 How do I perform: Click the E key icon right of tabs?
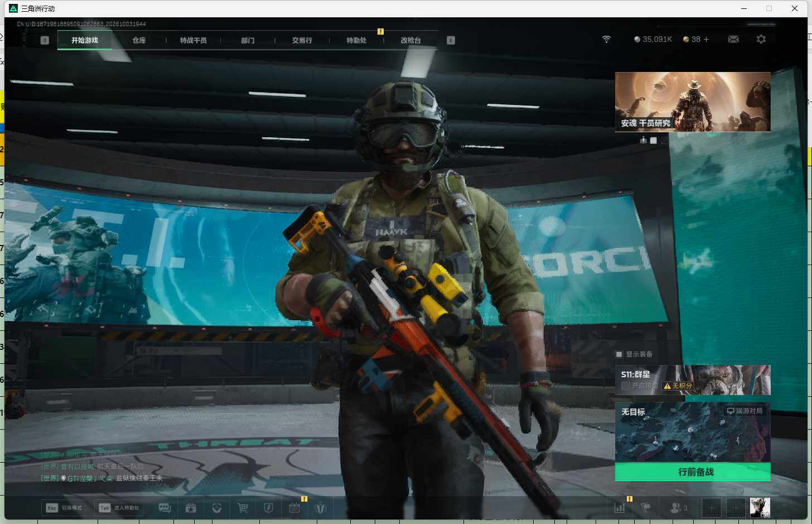click(451, 40)
